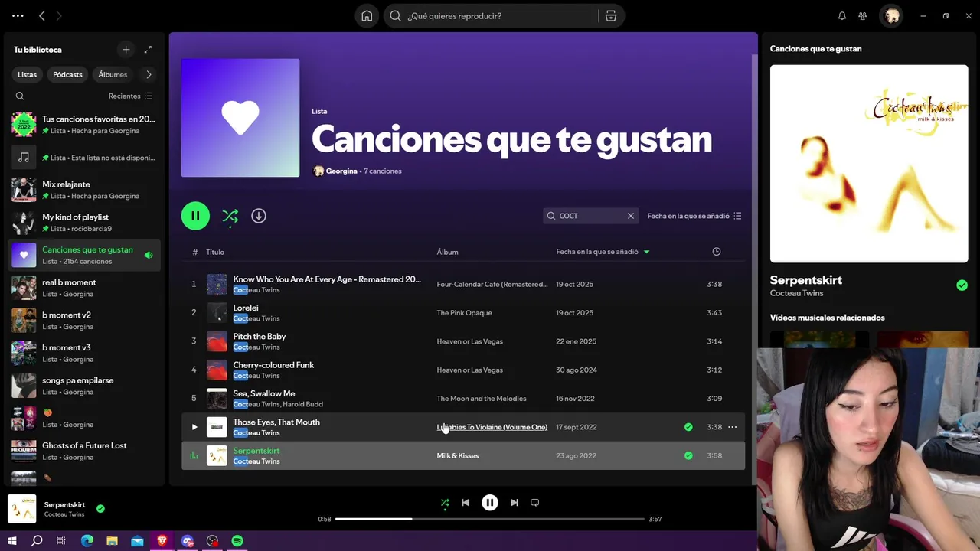Open the three-dot app menu
The width and height of the screenshot is (980, 551).
pyautogui.click(x=18, y=16)
